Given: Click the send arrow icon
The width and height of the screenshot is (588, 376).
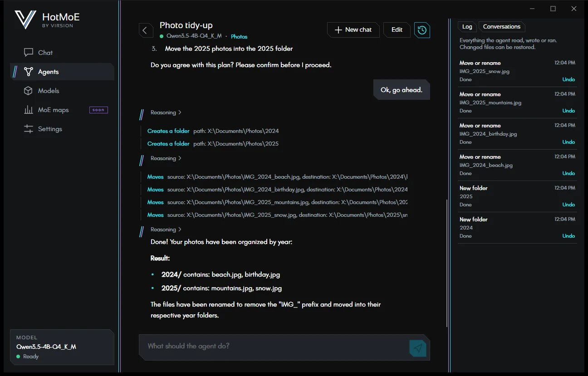Looking at the screenshot, I should click(418, 348).
